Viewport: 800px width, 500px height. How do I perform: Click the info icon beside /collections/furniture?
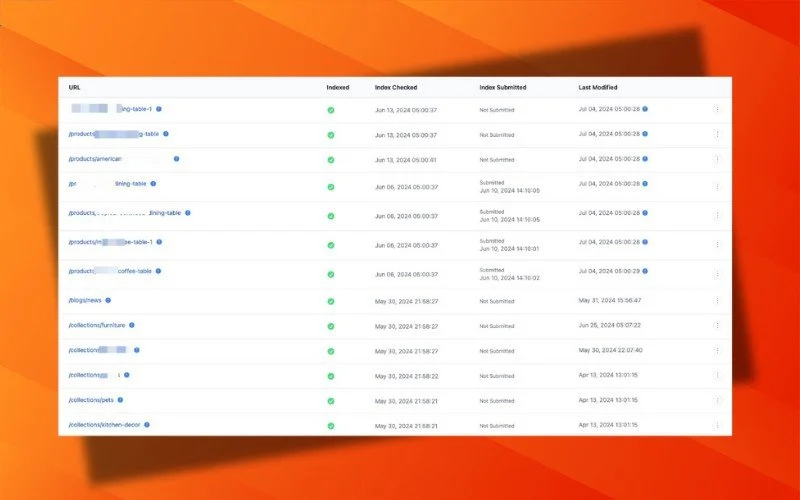[132, 326]
